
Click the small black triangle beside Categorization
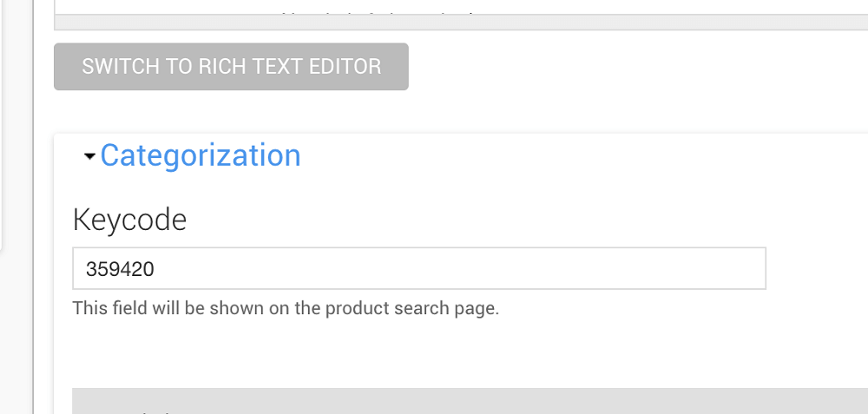tap(89, 157)
